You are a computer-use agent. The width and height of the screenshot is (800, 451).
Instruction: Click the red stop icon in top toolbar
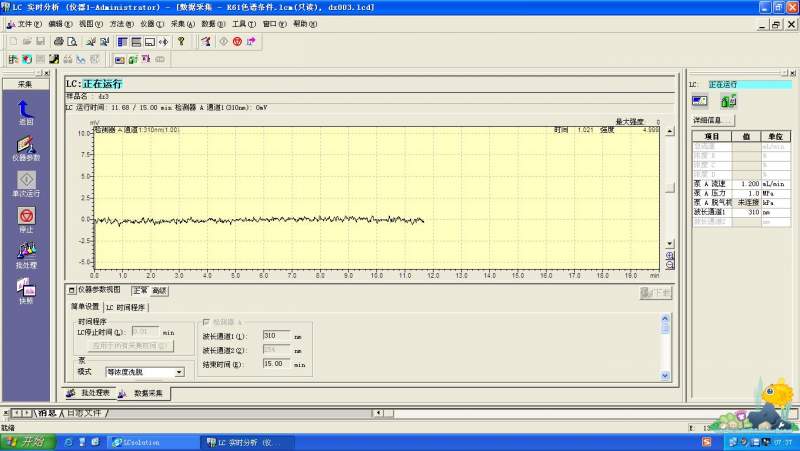[237, 41]
